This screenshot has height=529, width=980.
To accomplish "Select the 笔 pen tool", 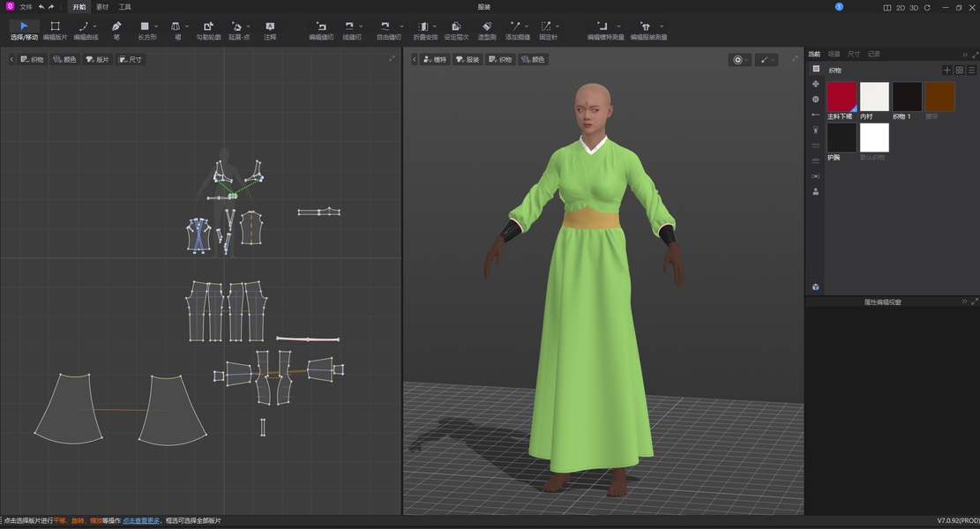I will (x=116, y=27).
